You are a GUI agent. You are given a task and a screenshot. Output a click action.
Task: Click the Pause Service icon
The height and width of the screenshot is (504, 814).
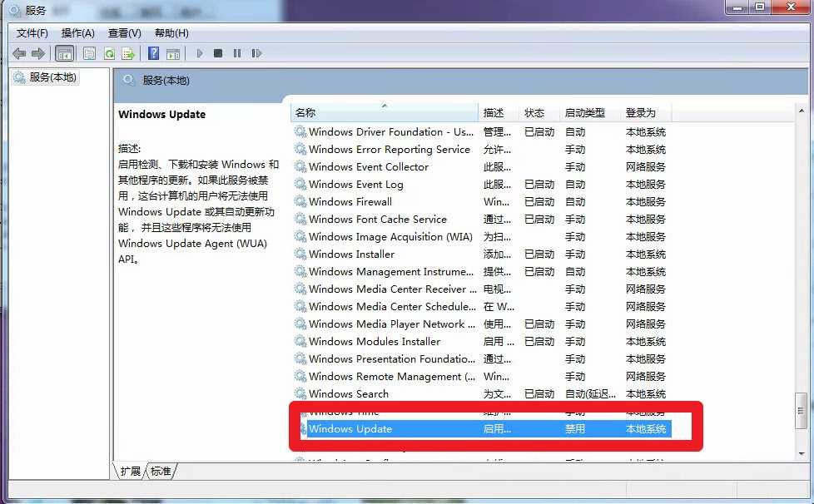[x=236, y=53]
